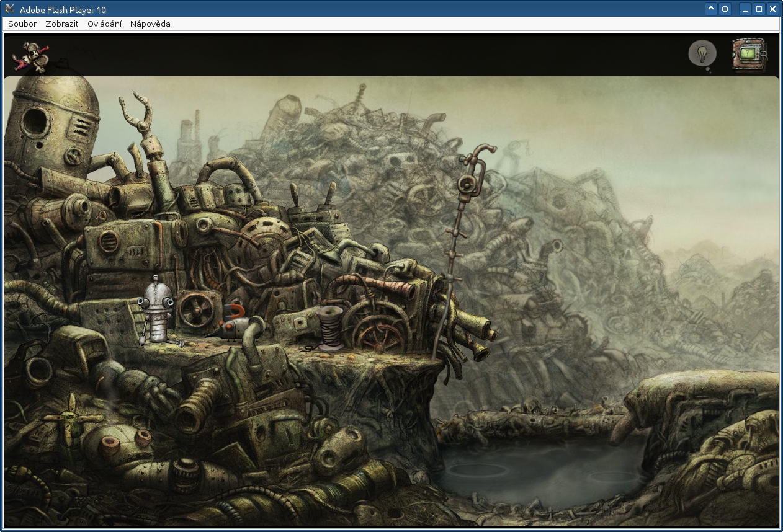Maximize the Flash Player window
The image size is (783, 532).
point(759,9)
